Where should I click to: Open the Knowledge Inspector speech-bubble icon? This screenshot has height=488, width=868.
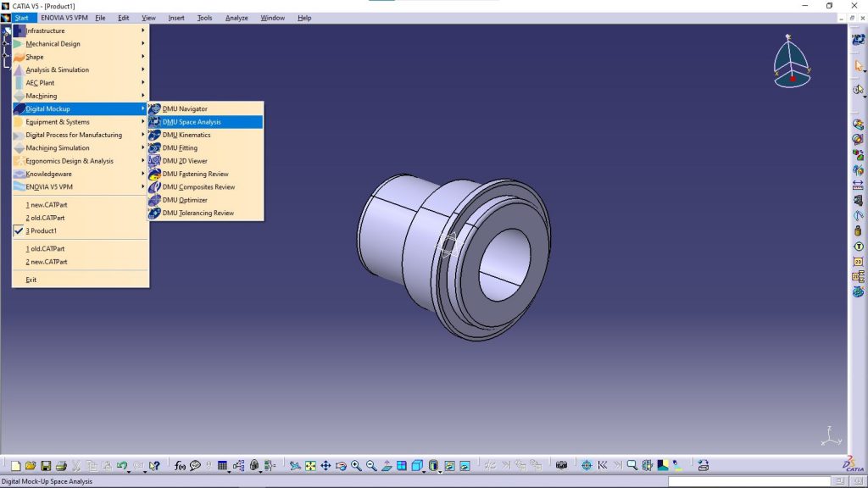pos(195,466)
